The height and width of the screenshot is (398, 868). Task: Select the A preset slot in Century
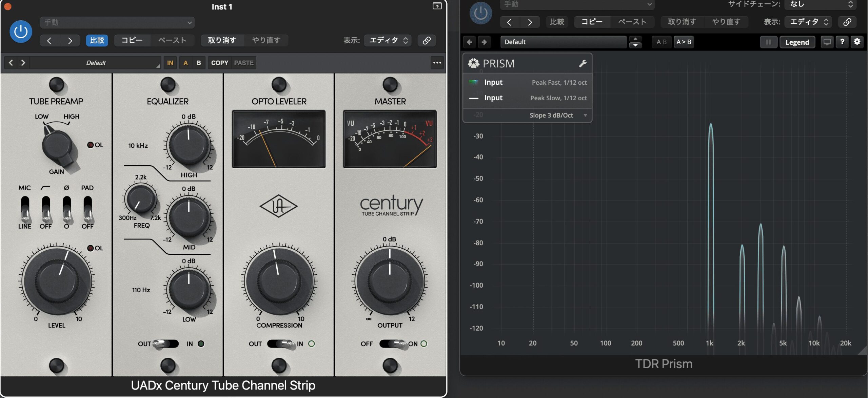(185, 63)
